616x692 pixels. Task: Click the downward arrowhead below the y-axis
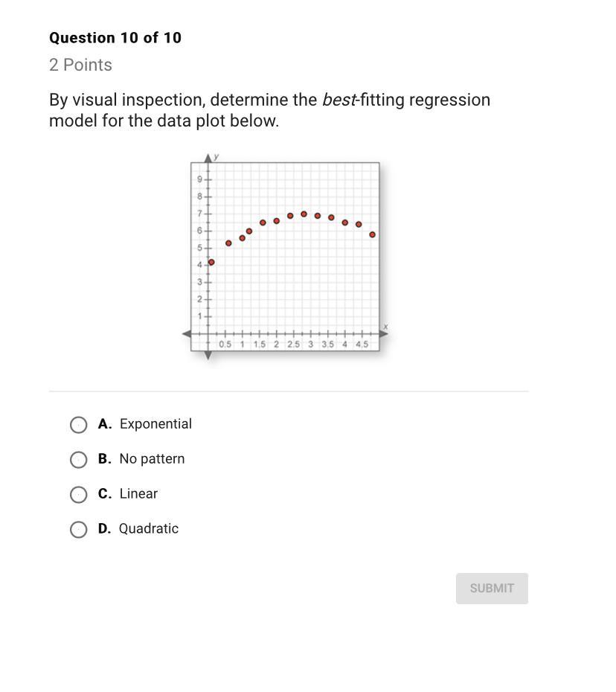pos(208,355)
